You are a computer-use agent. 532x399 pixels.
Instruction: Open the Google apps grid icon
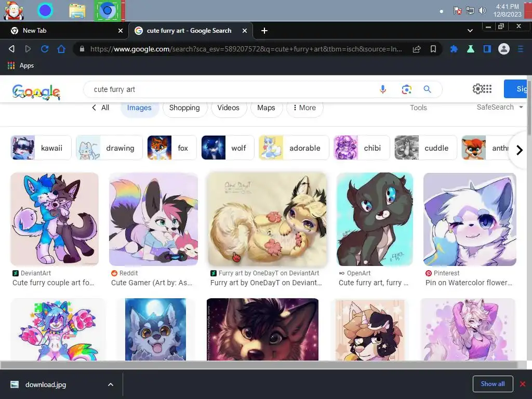[x=487, y=89]
